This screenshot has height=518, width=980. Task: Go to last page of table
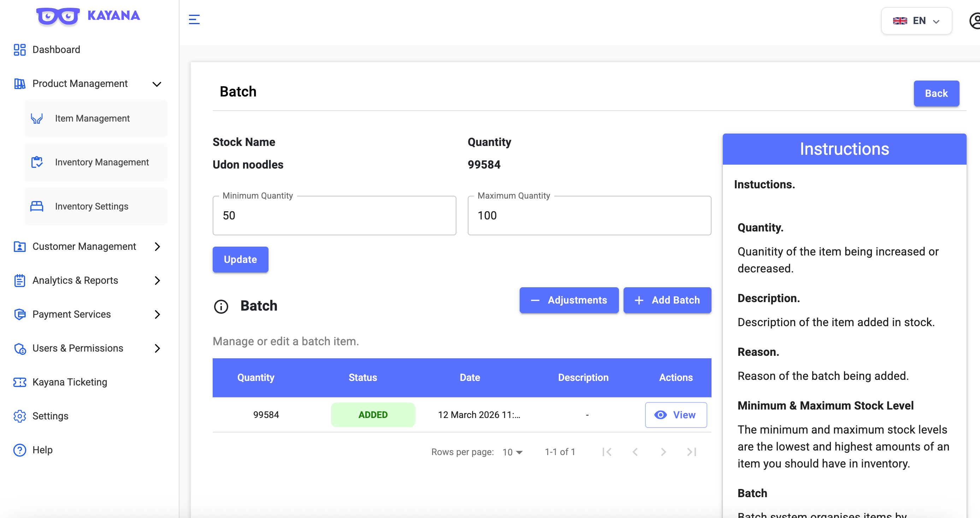[691, 452]
